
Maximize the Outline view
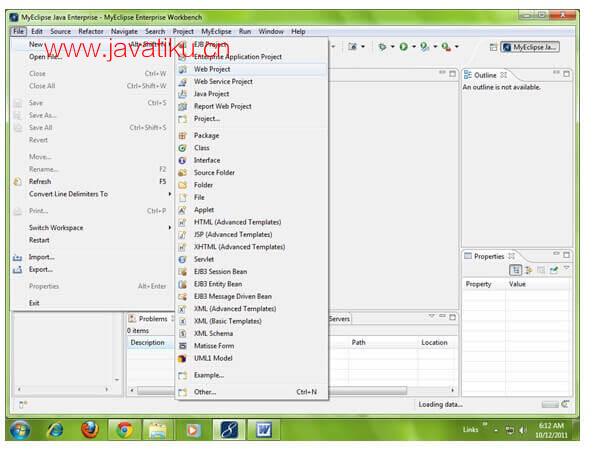[566, 74]
